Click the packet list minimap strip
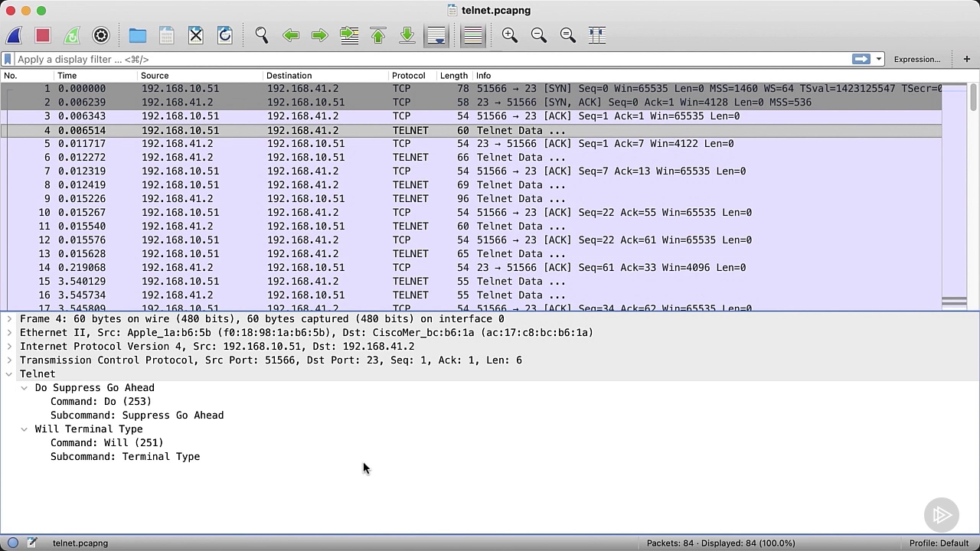980x551 pixels. coord(954,196)
